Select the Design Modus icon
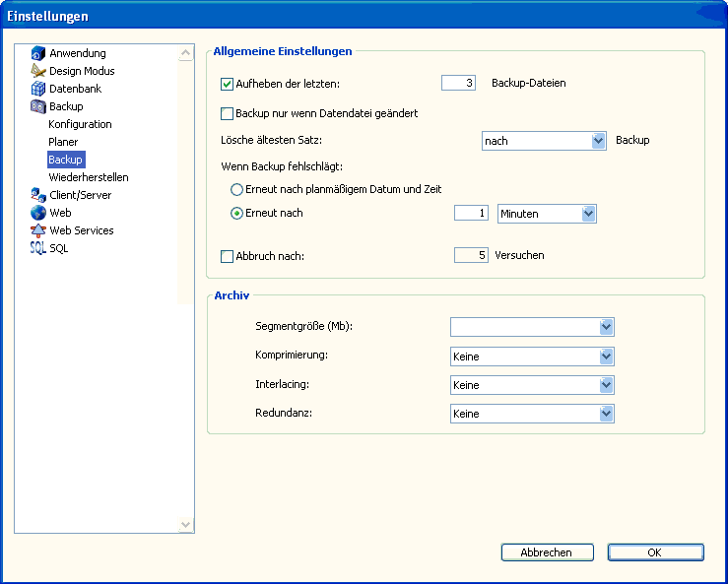Viewport: 728px width, 584px height. (38, 71)
